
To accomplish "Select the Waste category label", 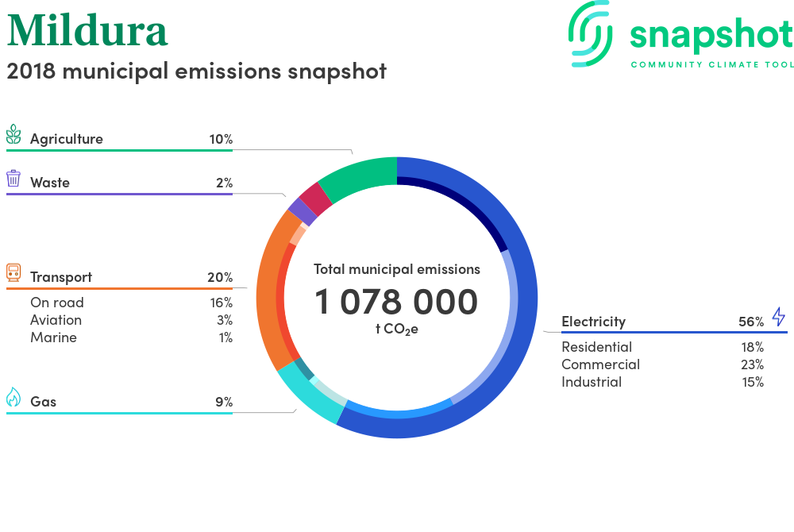I will point(49,182).
